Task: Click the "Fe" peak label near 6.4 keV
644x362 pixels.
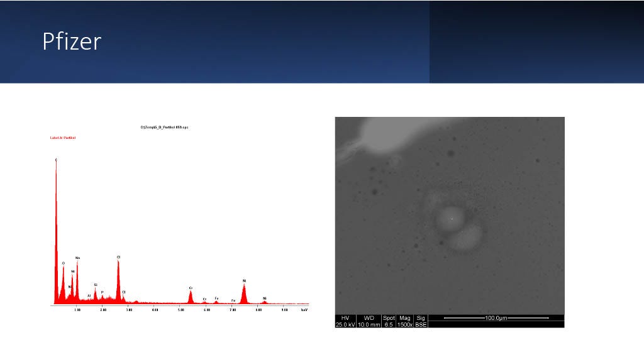Action: click(216, 299)
